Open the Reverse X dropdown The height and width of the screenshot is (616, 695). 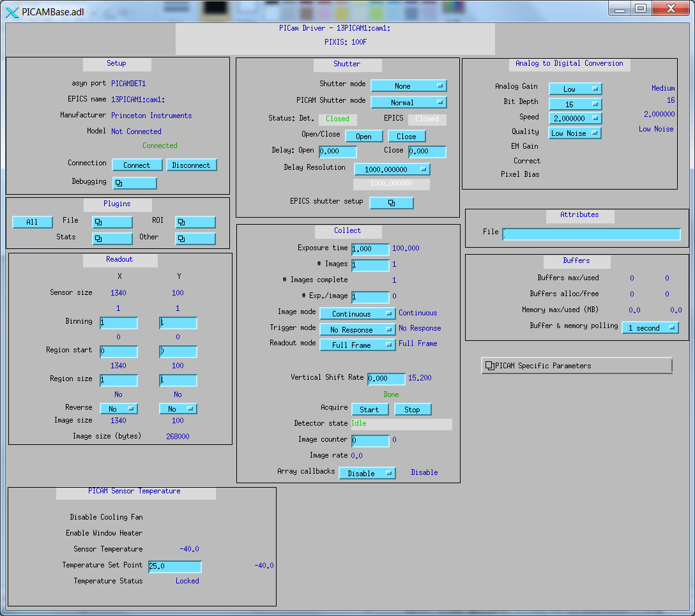point(119,409)
